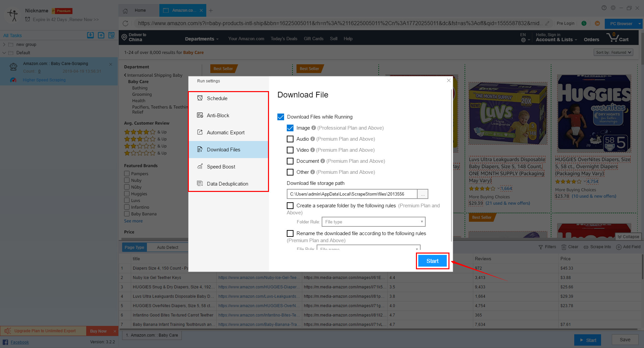Image resolution: width=644 pixels, height=348 pixels.
Task: Click the new task plus icon
Action: tap(101, 35)
